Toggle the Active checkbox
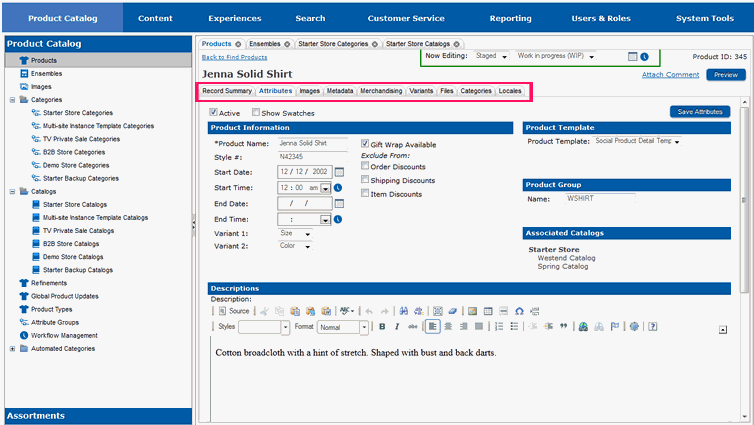This screenshot has height=425, width=754. click(x=213, y=113)
